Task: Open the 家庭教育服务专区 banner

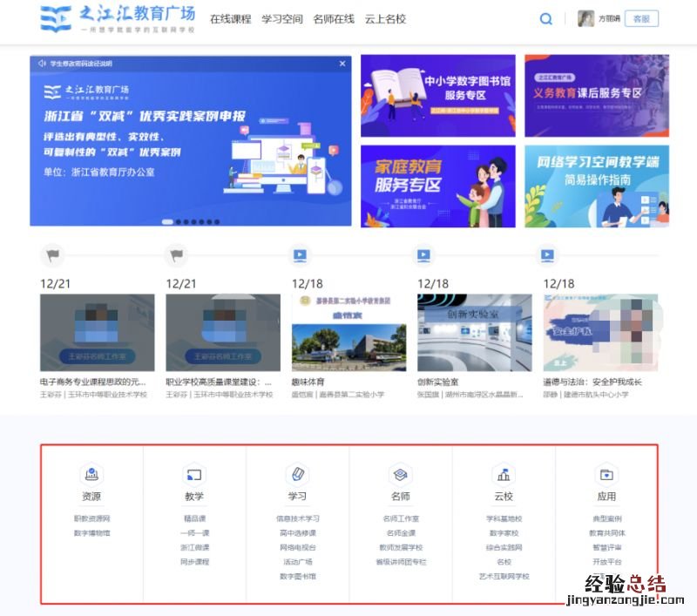Action: pyautogui.click(x=438, y=186)
